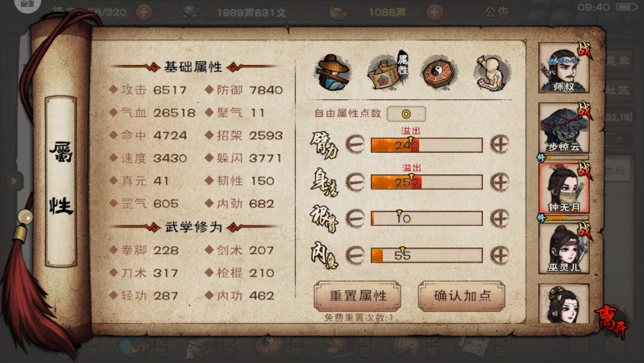Decrease 内息 with the minus icon
This screenshot has height=363, width=644.
pyautogui.click(x=355, y=256)
